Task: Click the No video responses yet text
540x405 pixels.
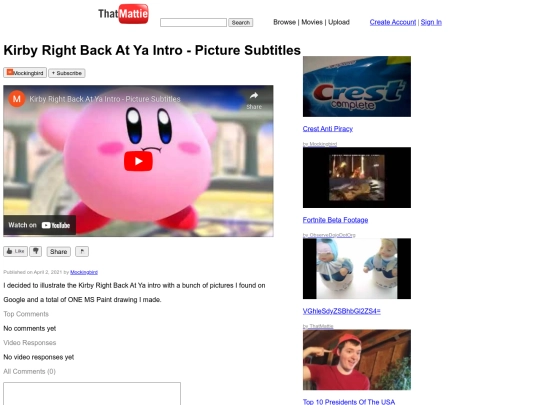Action: tap(39, 357)
